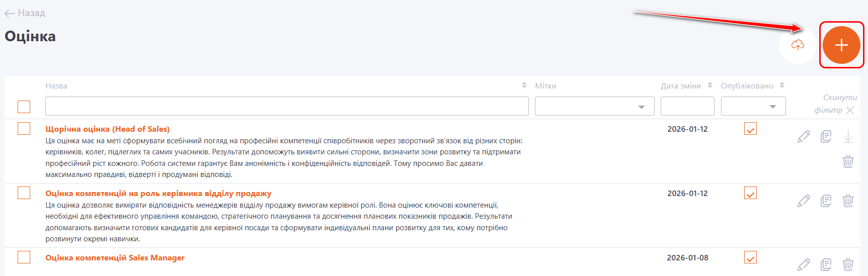
Task: Copy the Head of Sales assessment
Action: (x=826, y=136)
